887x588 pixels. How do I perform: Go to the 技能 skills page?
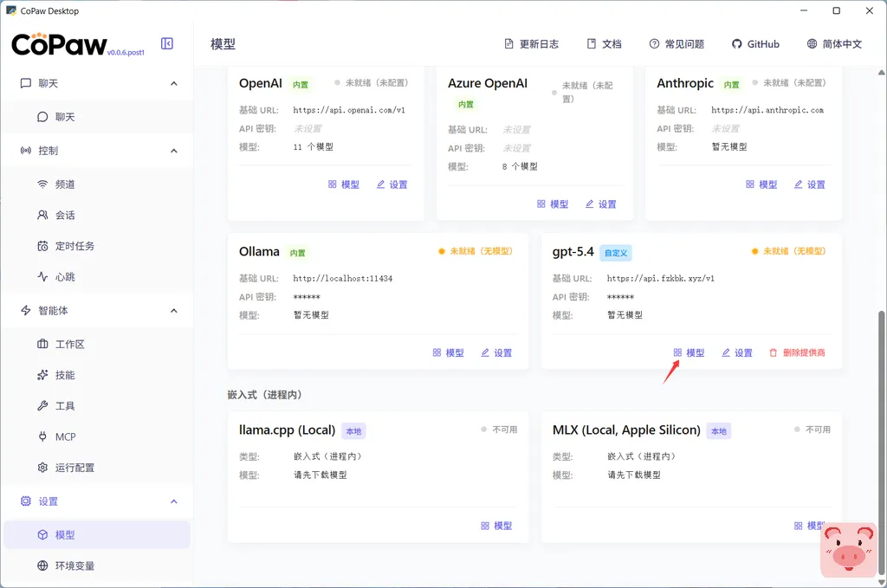(x=97, y=375)
